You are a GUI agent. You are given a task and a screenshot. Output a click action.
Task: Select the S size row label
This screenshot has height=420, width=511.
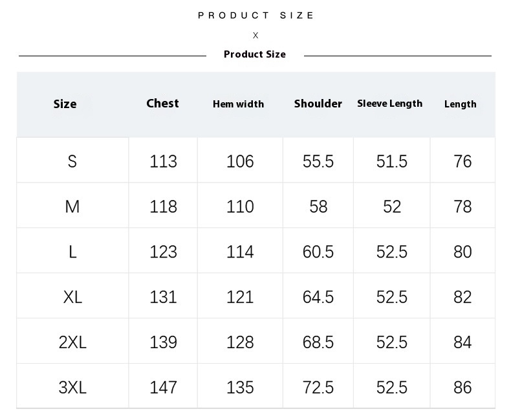(72, 161)
